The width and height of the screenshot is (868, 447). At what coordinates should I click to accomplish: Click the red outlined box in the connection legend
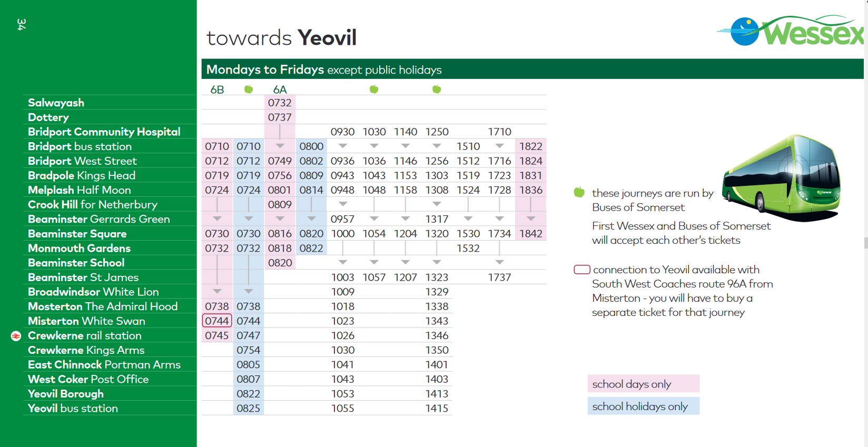[x=581, y=270]
